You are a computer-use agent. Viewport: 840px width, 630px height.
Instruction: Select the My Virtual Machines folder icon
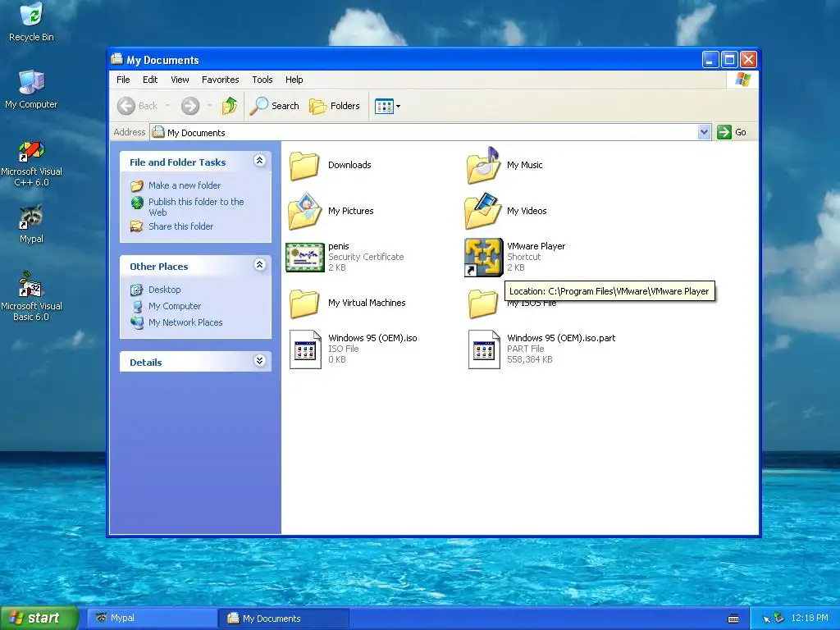click(304, 304)
